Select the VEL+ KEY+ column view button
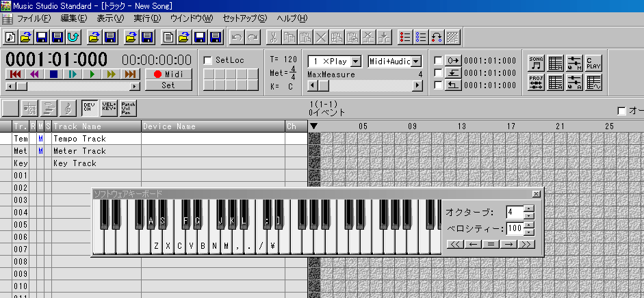644x298 pixels. pyautogui.click(x=109, y=108)
